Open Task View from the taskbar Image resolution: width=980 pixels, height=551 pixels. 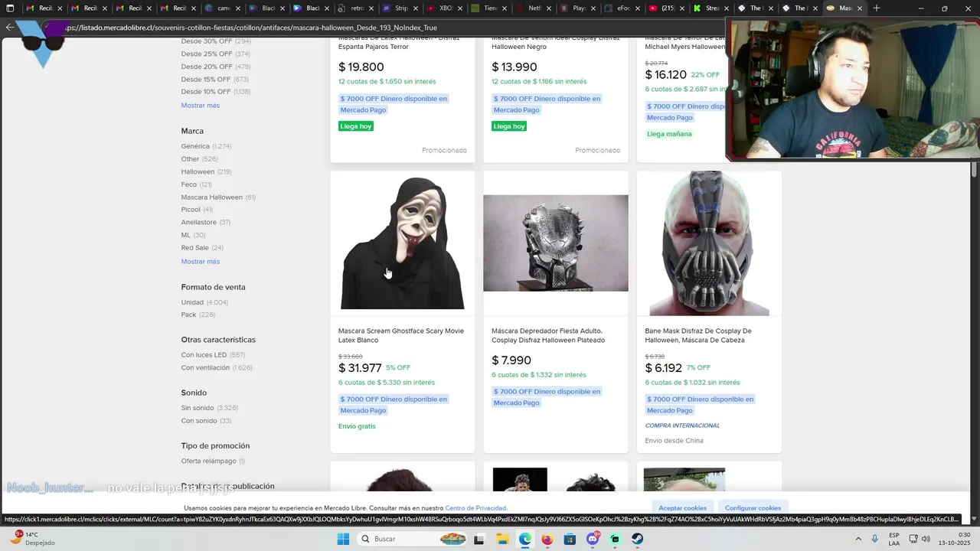479,539
